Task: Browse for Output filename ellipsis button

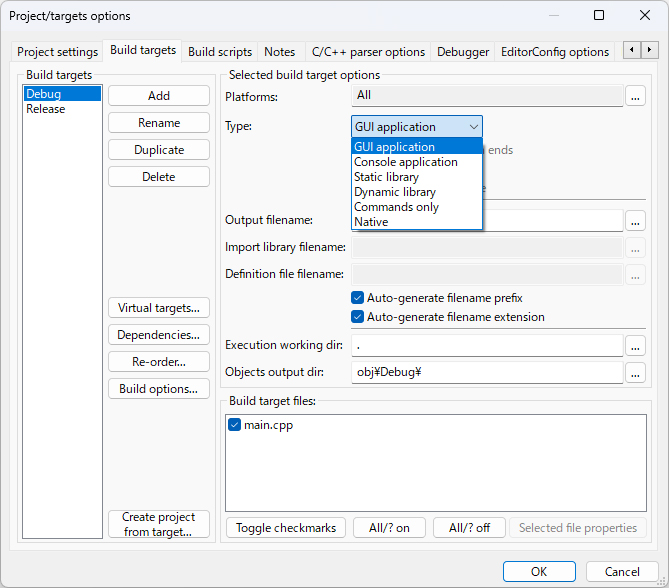Action: 635,221
